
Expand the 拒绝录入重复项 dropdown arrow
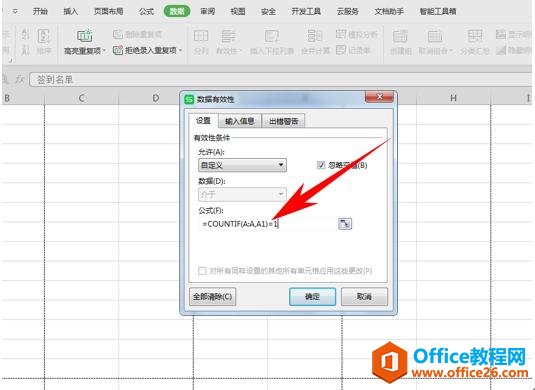pyautogui.click(x=180, y=51)
